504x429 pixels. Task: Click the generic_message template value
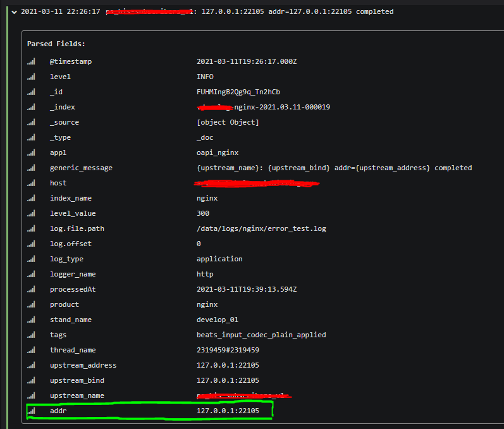click(x=335, y=168)
